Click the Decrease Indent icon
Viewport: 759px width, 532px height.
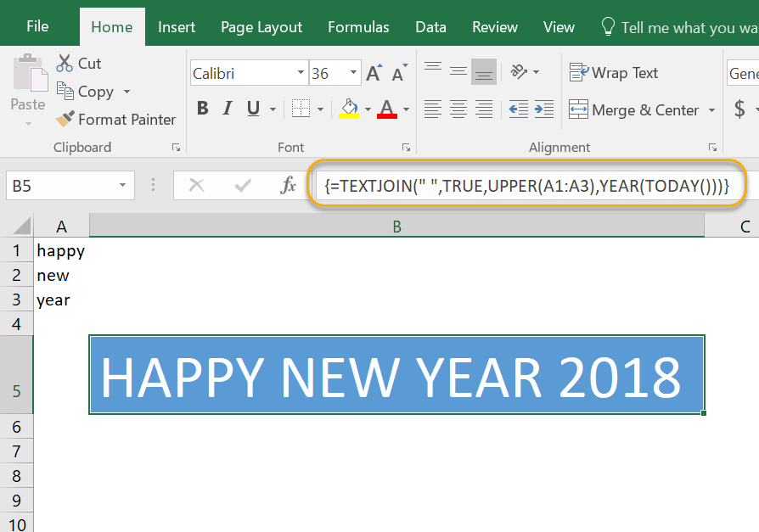(519, 109)
